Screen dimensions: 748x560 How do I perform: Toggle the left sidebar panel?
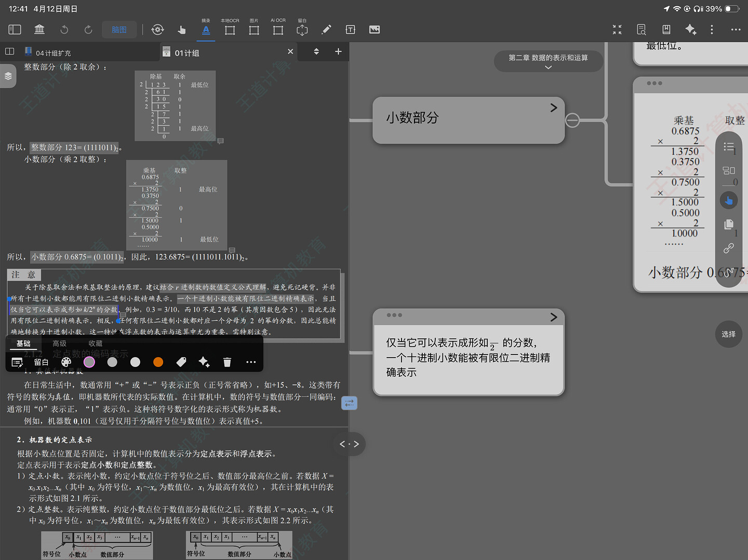15,30
